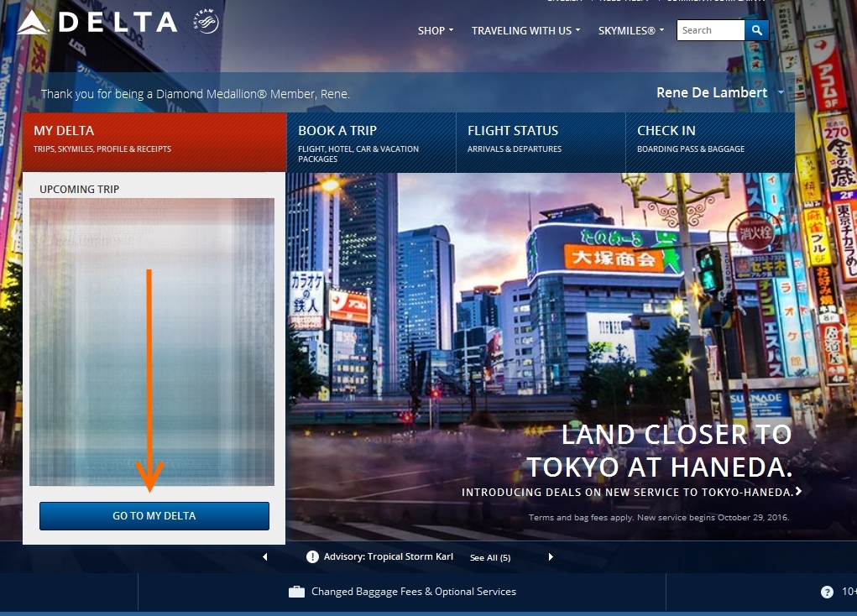Go to the previous advisory with left arrow
This screenshot has width=857, height=616.
point(265,557)
